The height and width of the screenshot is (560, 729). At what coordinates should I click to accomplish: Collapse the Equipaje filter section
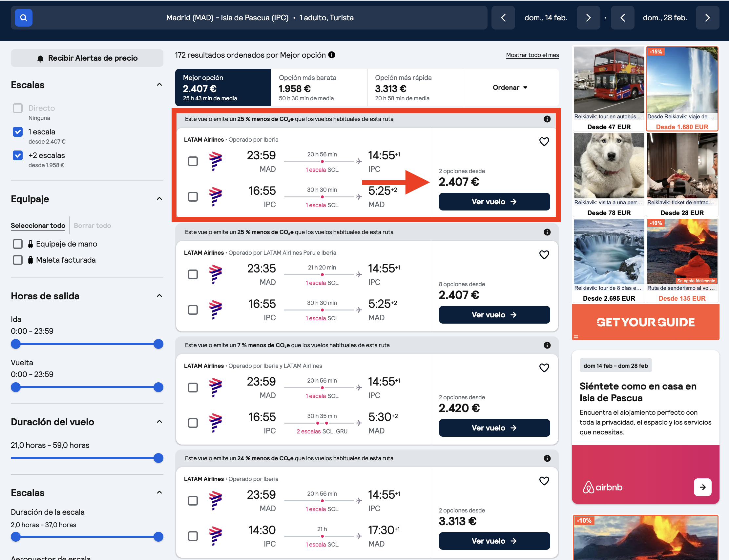point(159,199)
